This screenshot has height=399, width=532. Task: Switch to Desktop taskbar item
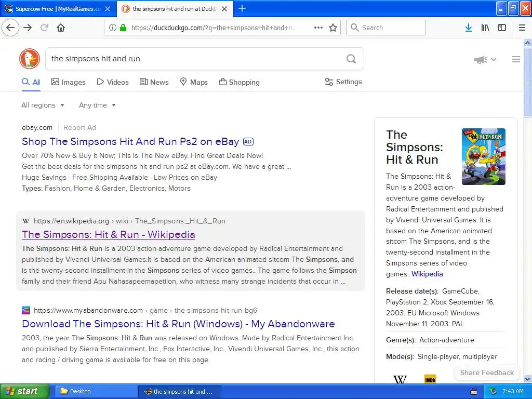[96, 391]
